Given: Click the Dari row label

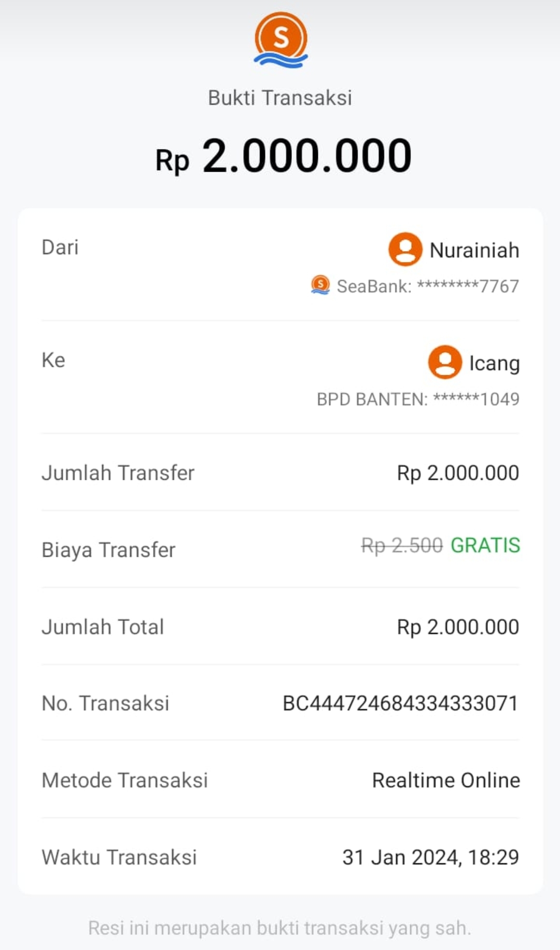Looking at the screenshot, I should pyautogui.click(x=60, y=247).
